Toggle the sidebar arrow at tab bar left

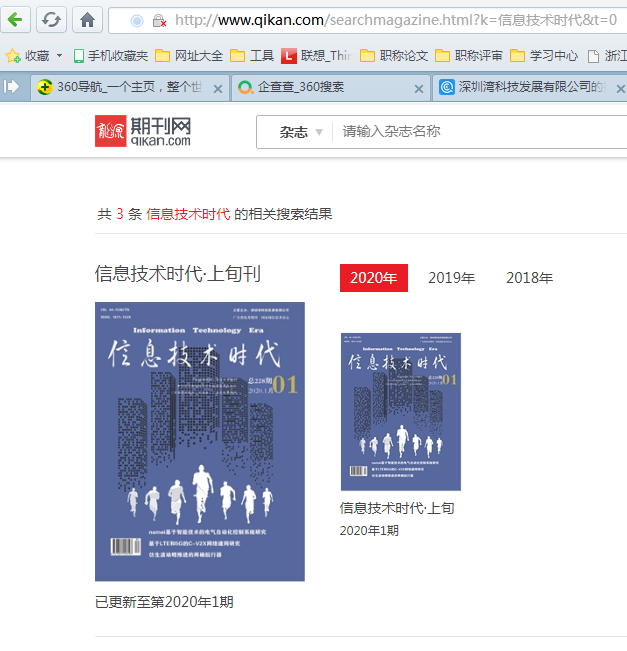click(11, 86)
